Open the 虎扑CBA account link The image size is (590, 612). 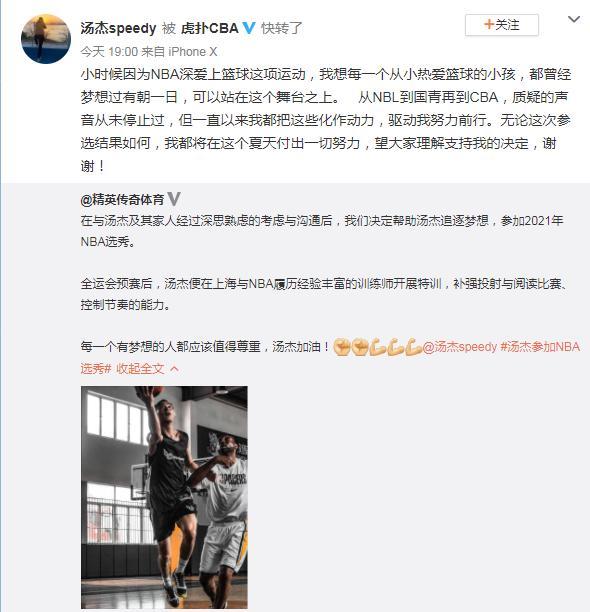[x=210, y=28]
